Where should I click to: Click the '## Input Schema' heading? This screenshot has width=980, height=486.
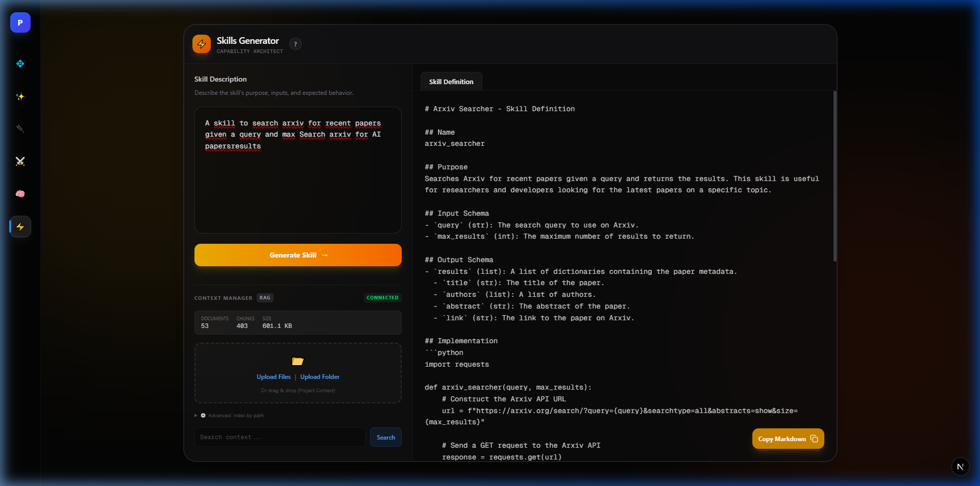pyautogui.click(x=457, y=214)
